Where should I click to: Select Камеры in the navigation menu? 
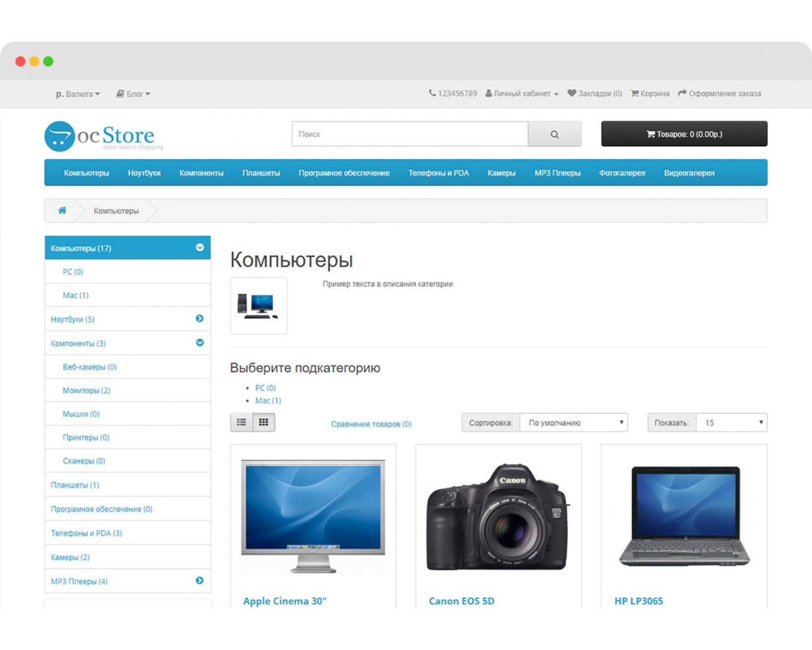pos(501,172)
